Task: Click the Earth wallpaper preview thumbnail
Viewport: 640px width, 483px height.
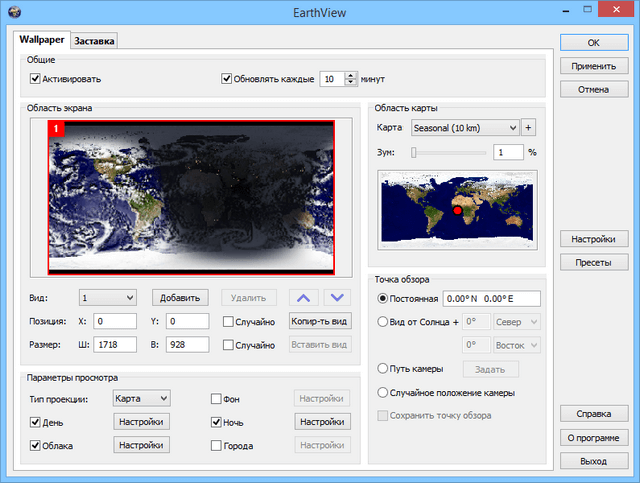Action: tap(190, 197)
